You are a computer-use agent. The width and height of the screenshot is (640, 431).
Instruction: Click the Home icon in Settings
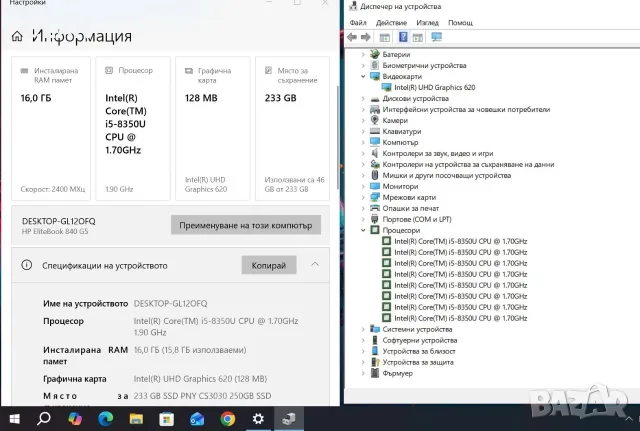click(x=17, y=36)
